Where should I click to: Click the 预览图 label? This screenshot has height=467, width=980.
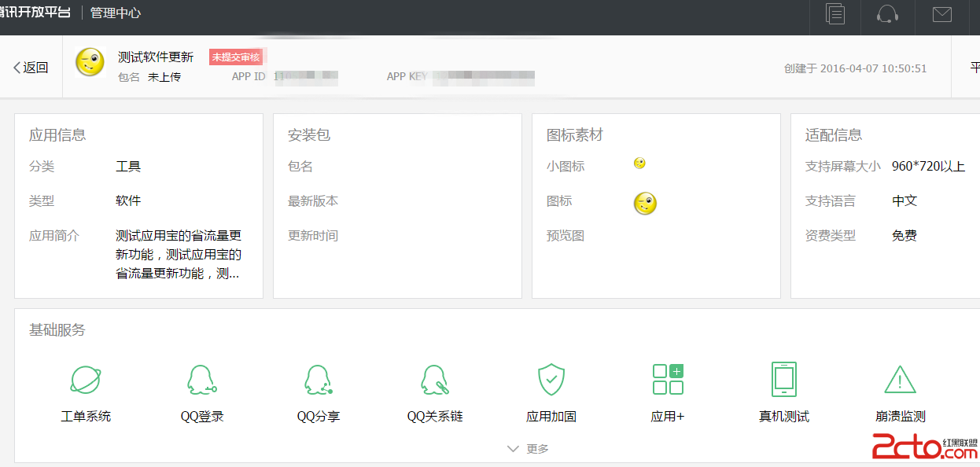coord(566,236)
